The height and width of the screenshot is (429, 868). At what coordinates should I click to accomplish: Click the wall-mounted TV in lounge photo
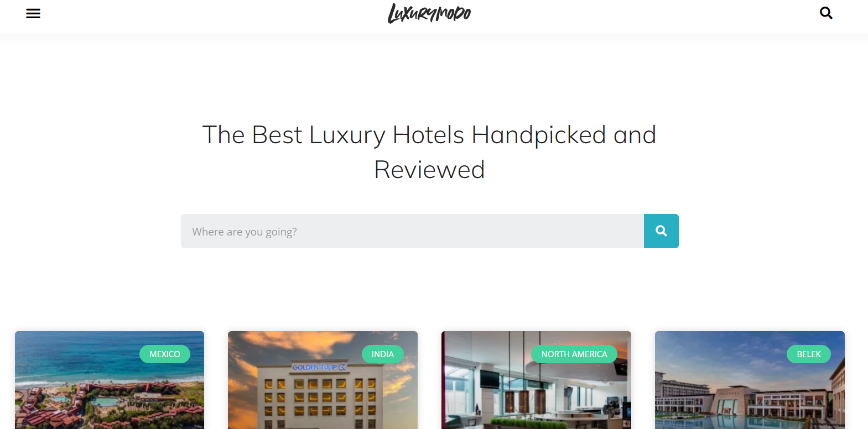[x=490, y=380]
